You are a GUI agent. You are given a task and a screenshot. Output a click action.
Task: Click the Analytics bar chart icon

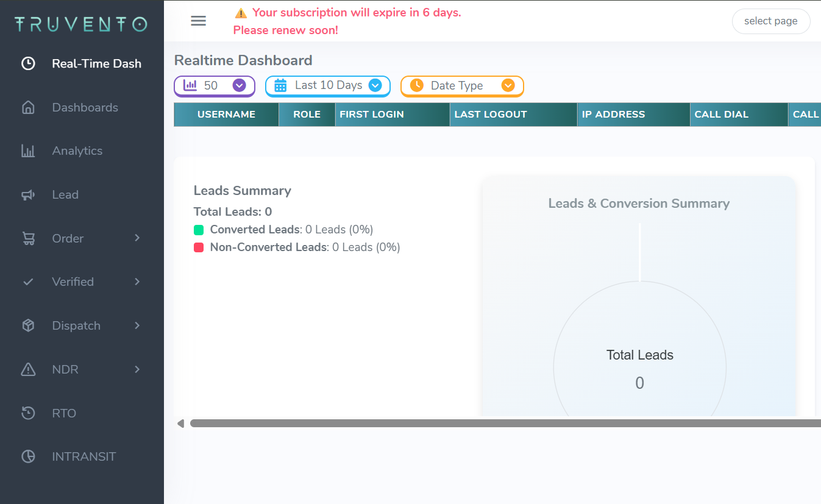point(28,151)
